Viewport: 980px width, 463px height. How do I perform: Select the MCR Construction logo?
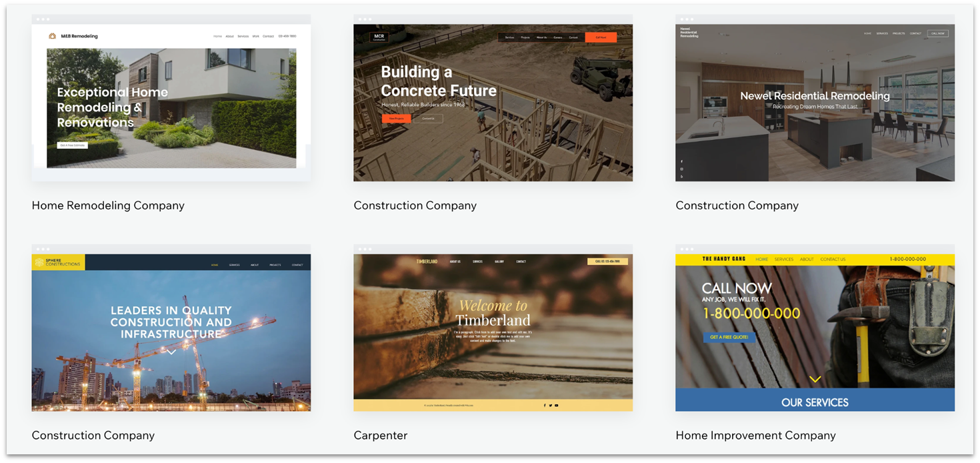379,37
